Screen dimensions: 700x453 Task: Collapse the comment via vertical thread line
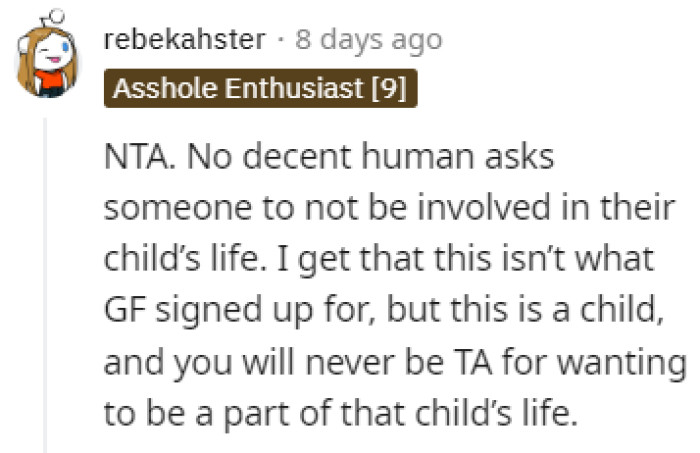pos(46,250)
